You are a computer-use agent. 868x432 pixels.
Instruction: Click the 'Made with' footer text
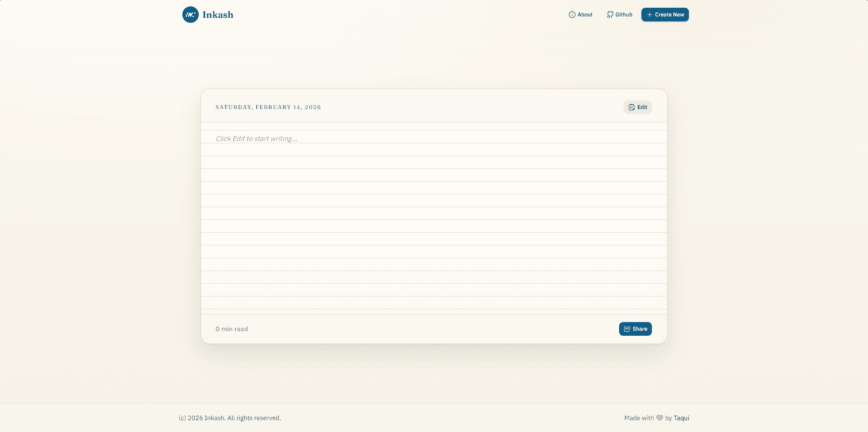tap(639, 418)
